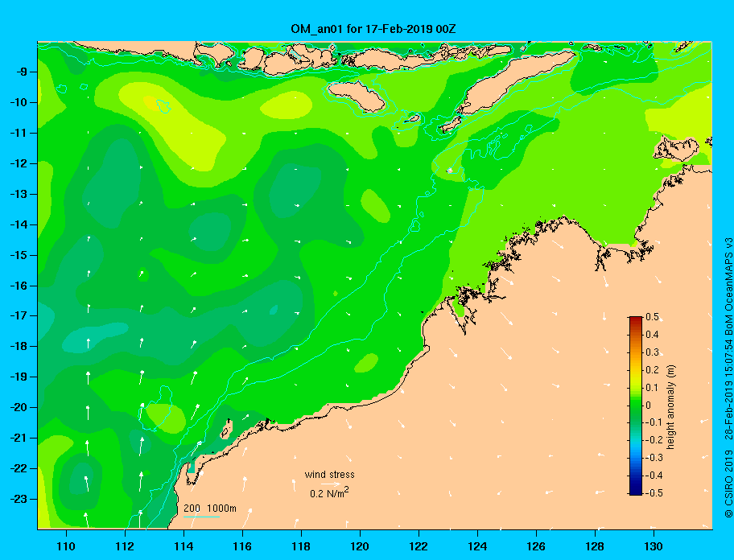Click the map title 'OM_an01 for 17-Feb-2019 00Z'
Image resolution: width=734 pixels, height=560 pixels.
(x=373, y=29)
